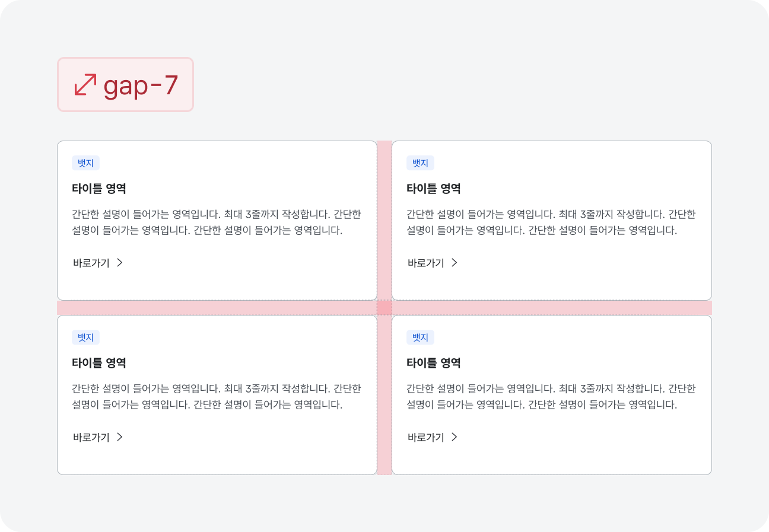Click the gap-7 label text
The image size is (769, 532).
click(141, 85)
